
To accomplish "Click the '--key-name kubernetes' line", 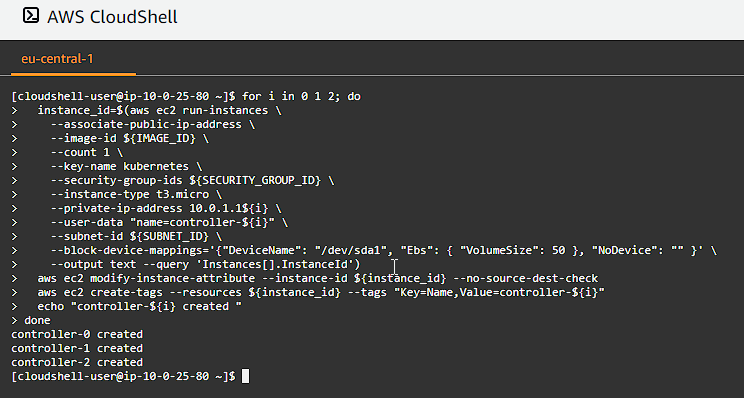I will point(126,167).
